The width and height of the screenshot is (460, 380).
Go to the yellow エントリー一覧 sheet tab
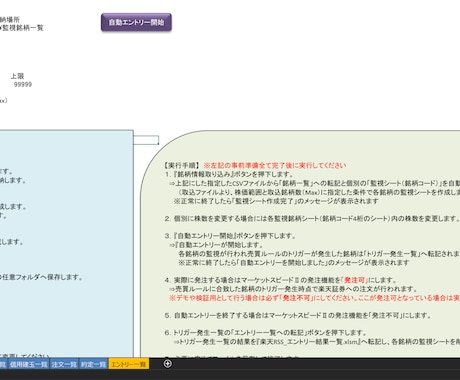coord(129,364)
